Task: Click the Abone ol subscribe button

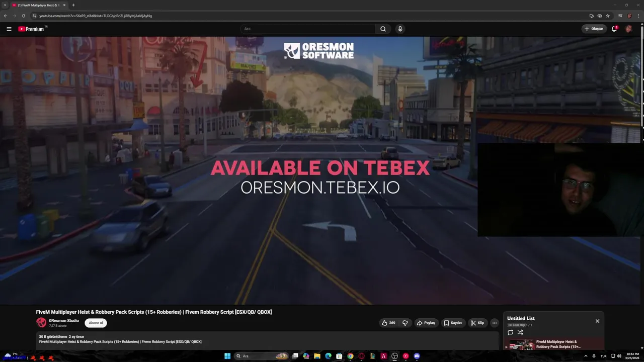Action: [x=96, y=323]
